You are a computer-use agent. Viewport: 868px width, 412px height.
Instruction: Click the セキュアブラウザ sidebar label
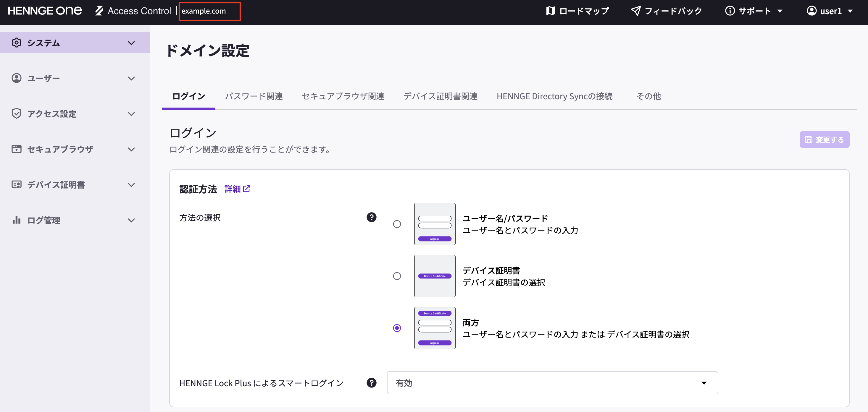[x=60, y=150]
